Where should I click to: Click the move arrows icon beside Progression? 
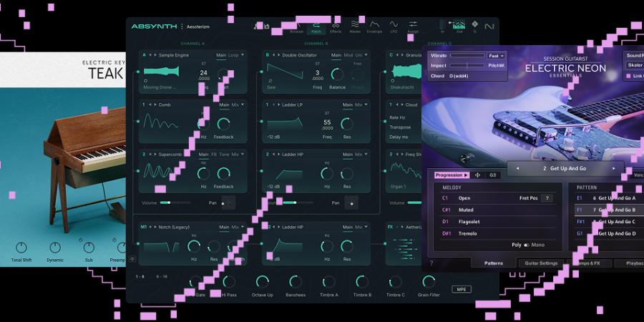coord(478,175)
